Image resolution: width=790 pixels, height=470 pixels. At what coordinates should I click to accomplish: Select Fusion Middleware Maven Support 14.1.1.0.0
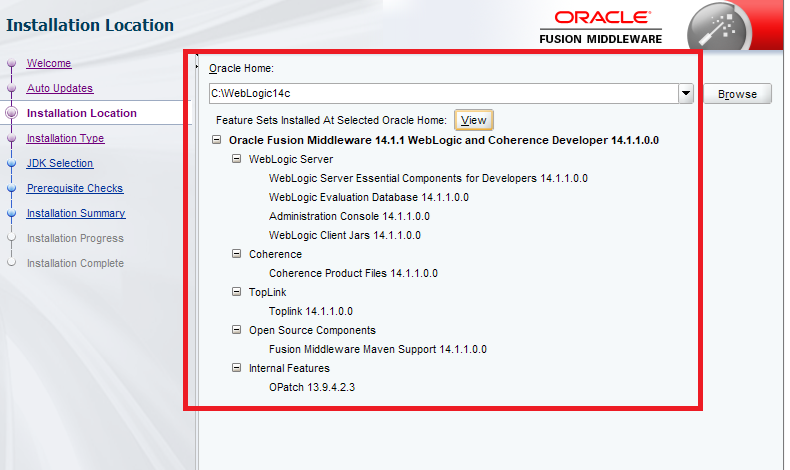coord(378,350)
